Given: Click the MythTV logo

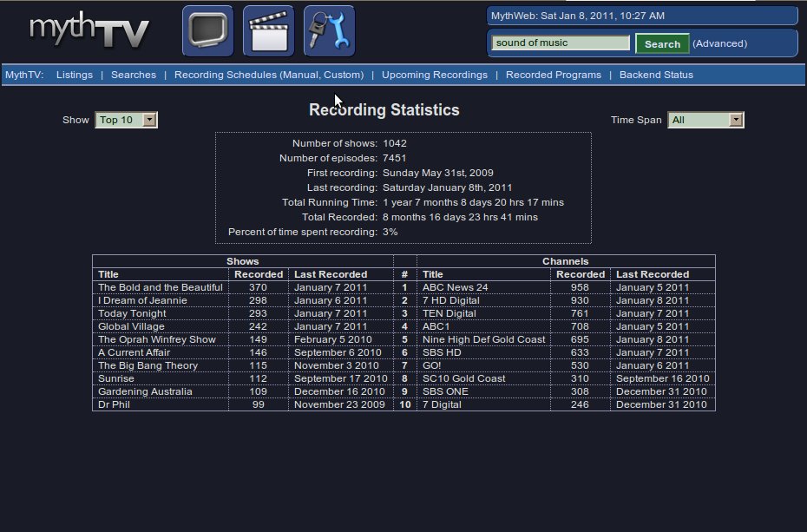Looking at the screenshot, I should (x=89, y=31).
